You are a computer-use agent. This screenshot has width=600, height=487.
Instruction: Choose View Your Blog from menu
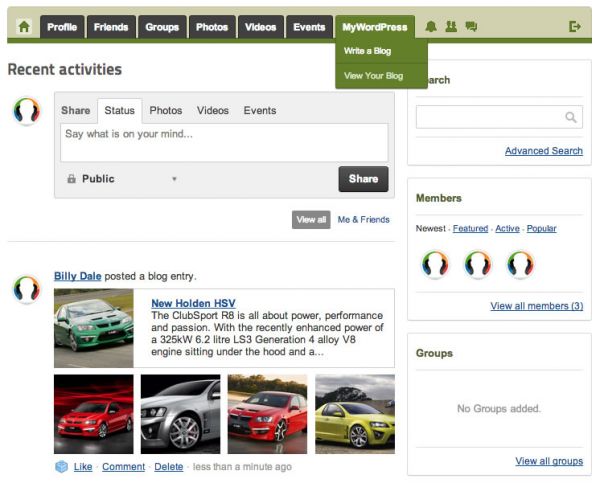[373, 75]
